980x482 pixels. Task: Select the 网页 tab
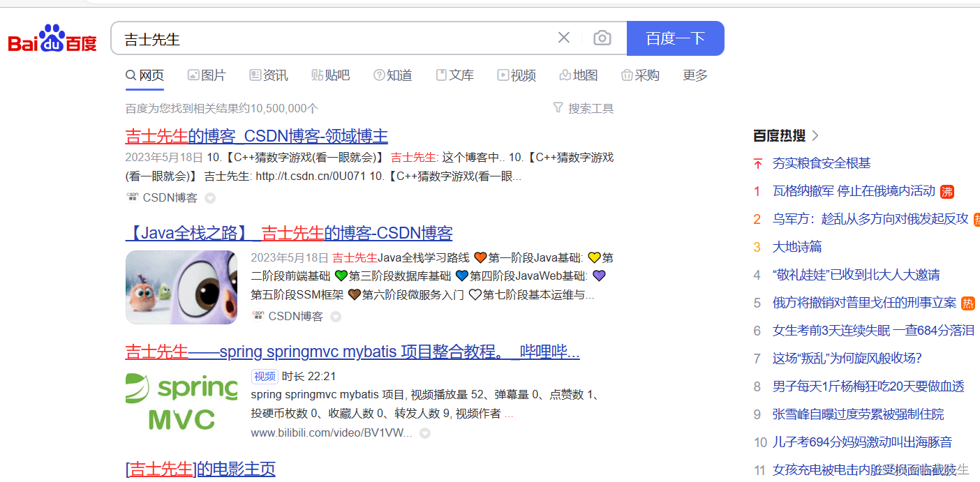point(144,75)
